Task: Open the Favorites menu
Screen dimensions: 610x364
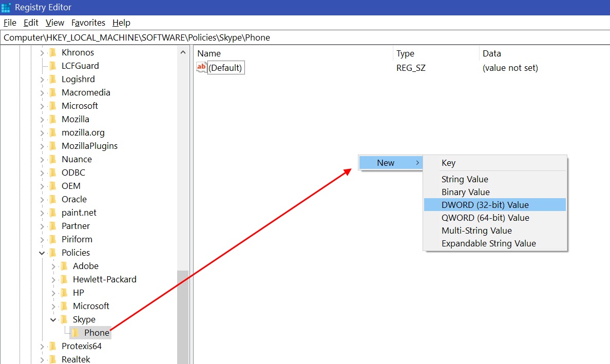Action: point(88,23)
